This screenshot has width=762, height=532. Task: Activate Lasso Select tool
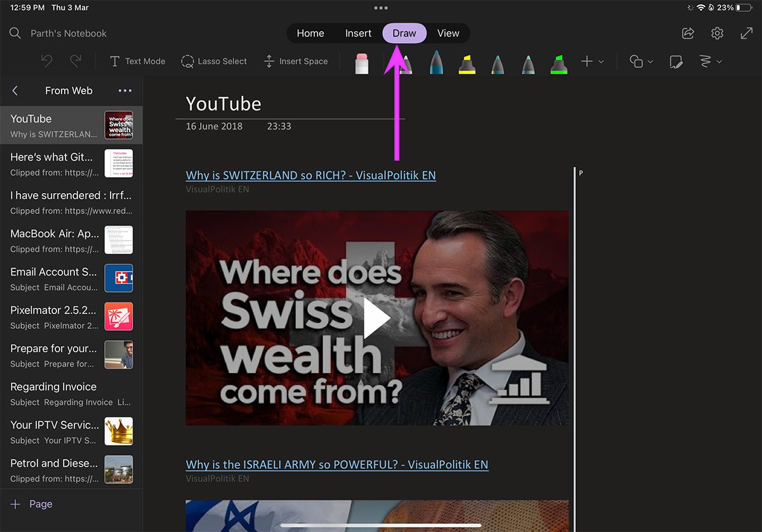click(214, 61)
